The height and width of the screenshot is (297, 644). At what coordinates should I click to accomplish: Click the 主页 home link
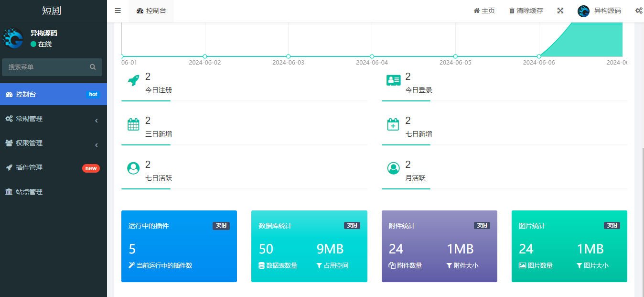pos(484,11)
